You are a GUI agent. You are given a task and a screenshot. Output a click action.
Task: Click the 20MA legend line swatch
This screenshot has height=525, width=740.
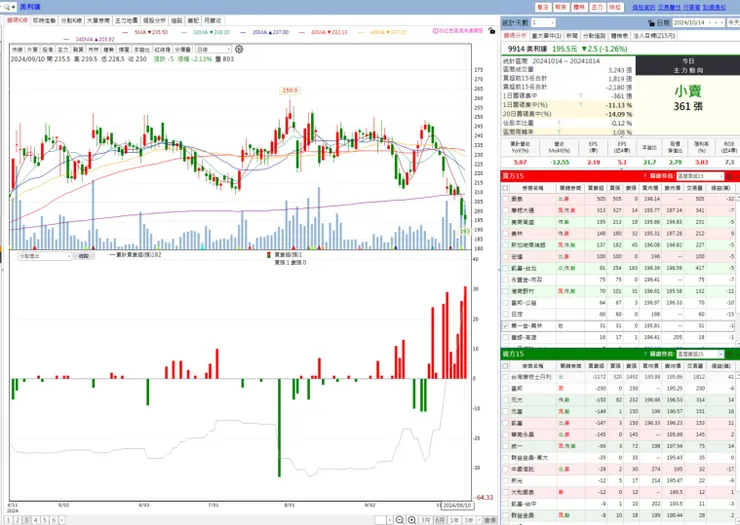(243, 32)
